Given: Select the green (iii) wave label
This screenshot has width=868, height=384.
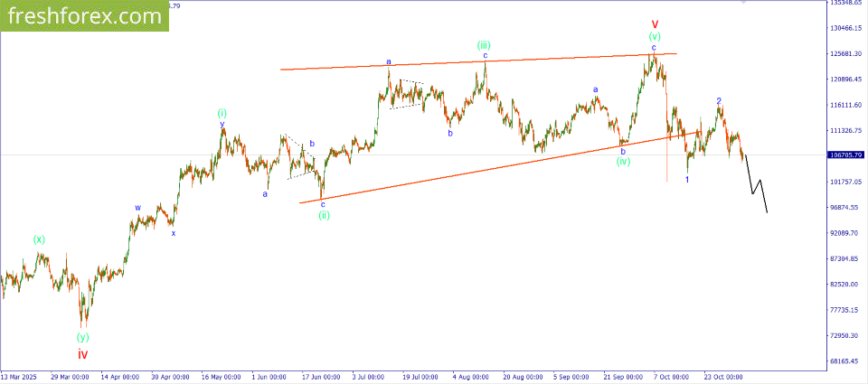Looking at the screenshot, I should 485,44.
